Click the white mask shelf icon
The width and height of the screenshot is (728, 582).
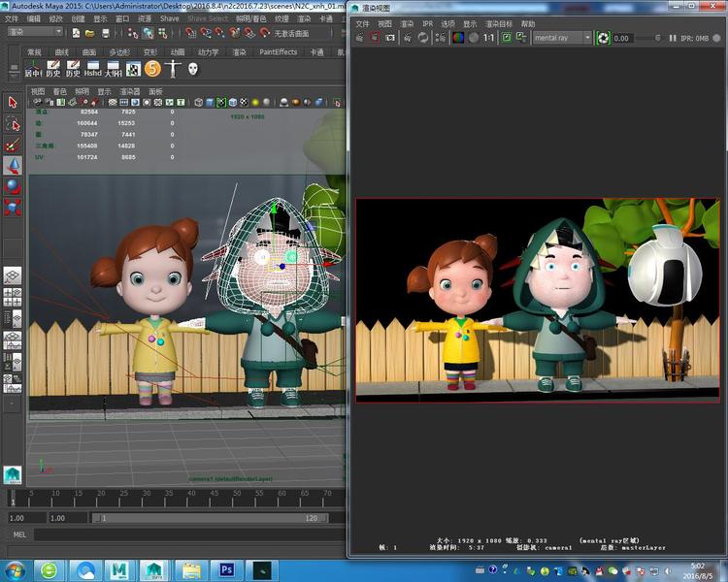(x=193, y=69)
